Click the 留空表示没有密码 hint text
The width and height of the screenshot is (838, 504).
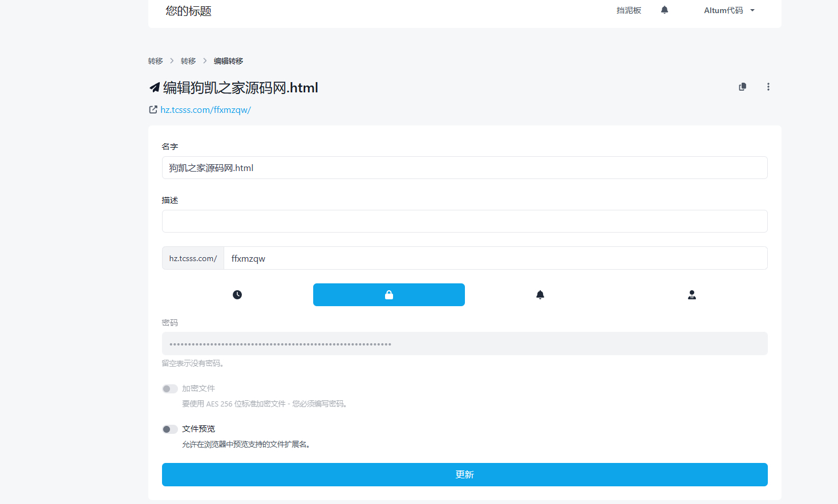coord(193,363)
